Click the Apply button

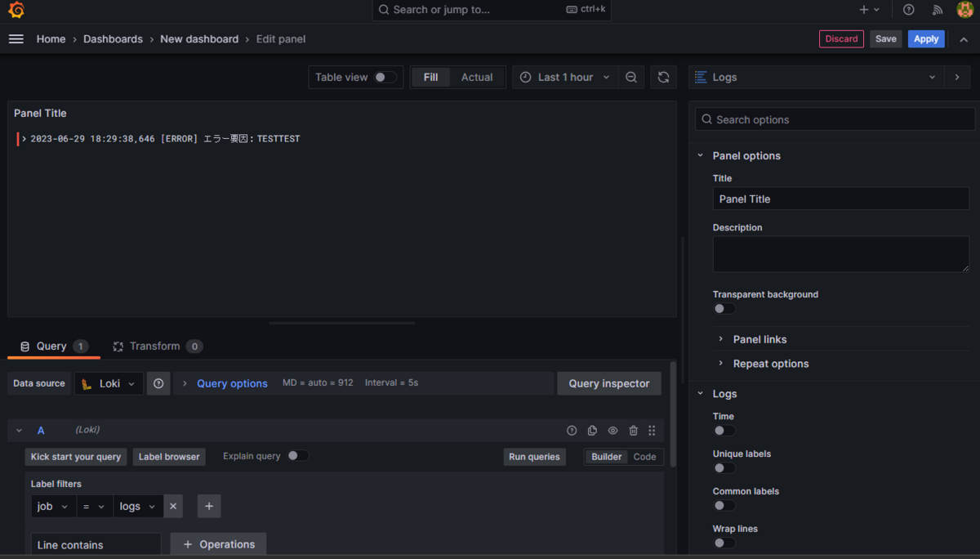[926, 39]
